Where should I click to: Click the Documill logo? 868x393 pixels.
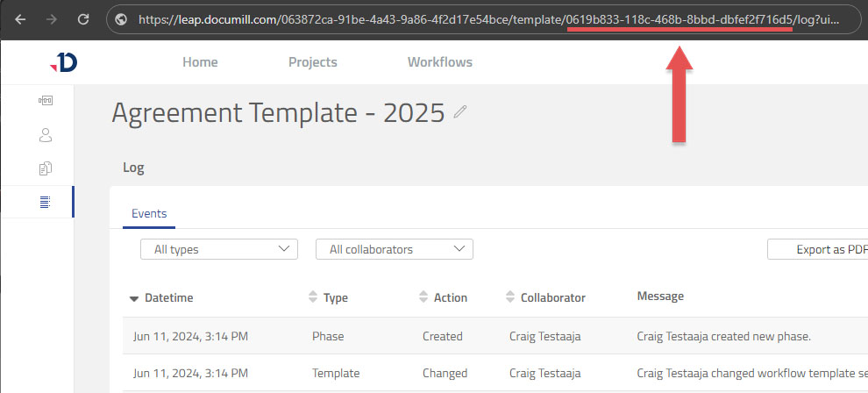coord(65,62)
